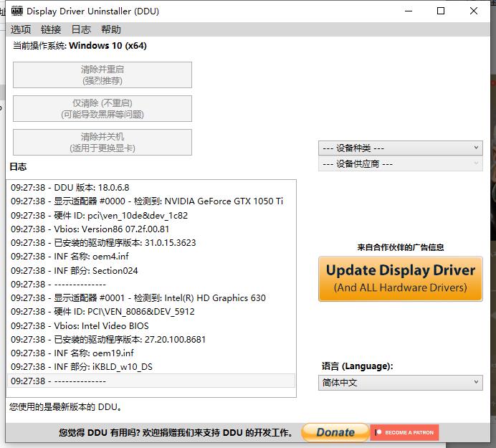Open the 日志 menu

click(81, 29)
